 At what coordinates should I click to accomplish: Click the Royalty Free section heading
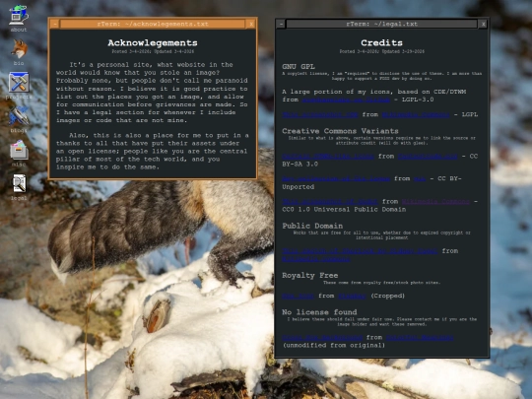[x=309, y=275]
